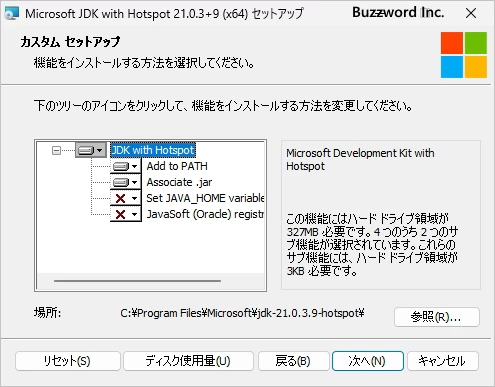Click the install path C:¥Program Files¥Microsoft¥jdk-21.0.3.9-hotspot¥
This screenshot has height=387, width=495.
click(242, 313)
